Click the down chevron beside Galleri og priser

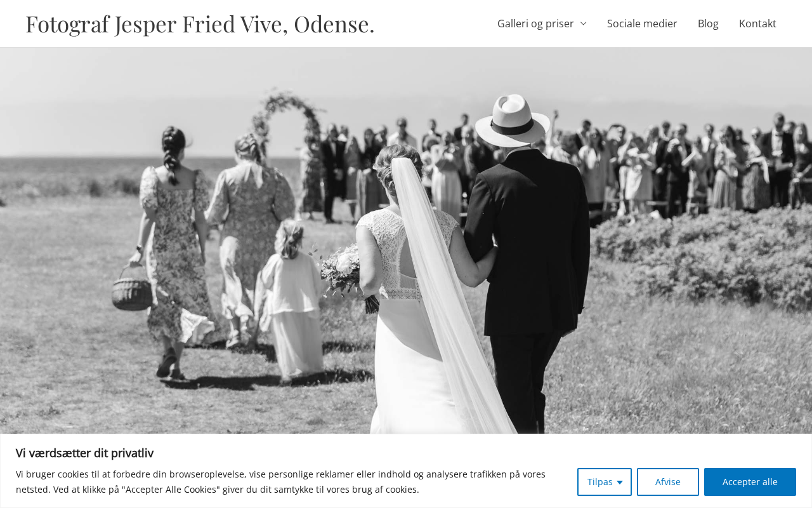584,23
